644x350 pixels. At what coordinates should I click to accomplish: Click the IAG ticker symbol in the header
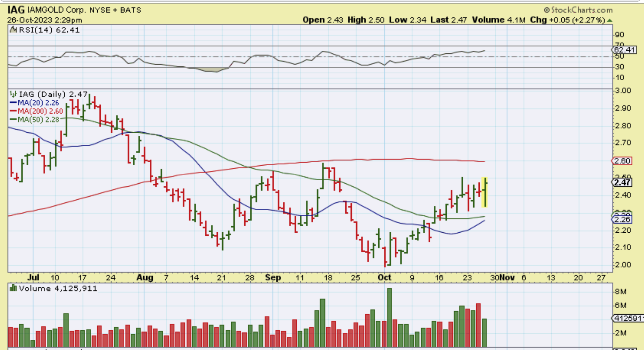click(16, 10)
